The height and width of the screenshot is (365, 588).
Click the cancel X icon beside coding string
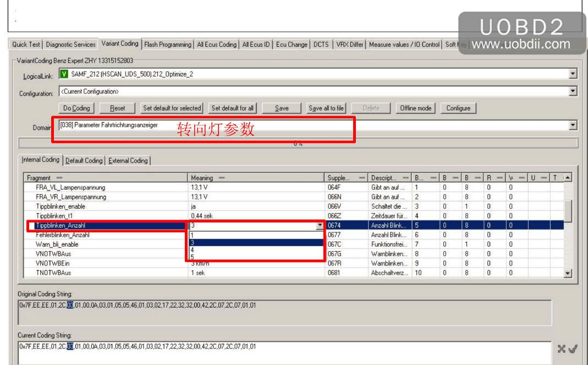coord(562,349)
